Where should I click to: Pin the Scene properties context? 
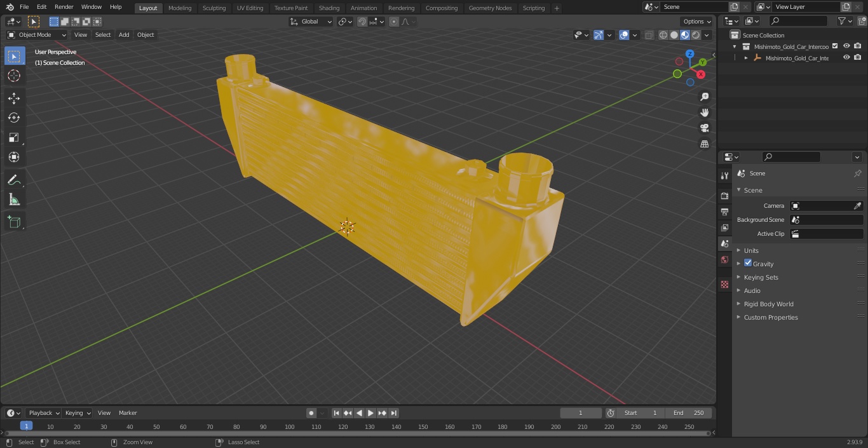point(857,173)
